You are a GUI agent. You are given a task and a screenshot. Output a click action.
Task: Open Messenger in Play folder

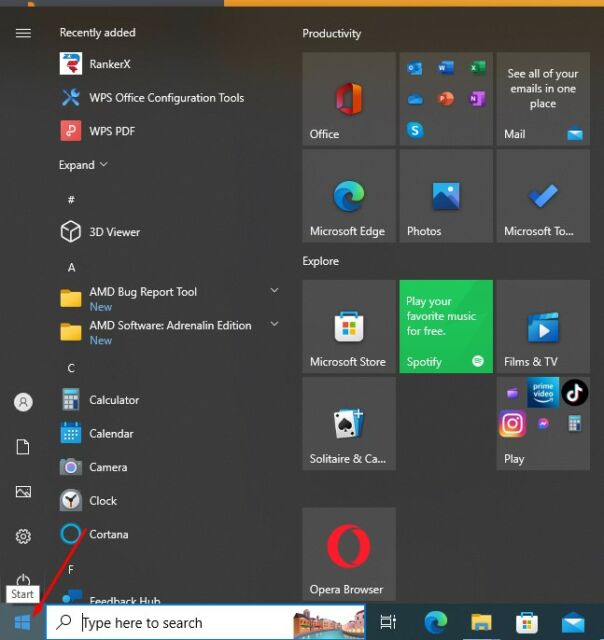543,424
